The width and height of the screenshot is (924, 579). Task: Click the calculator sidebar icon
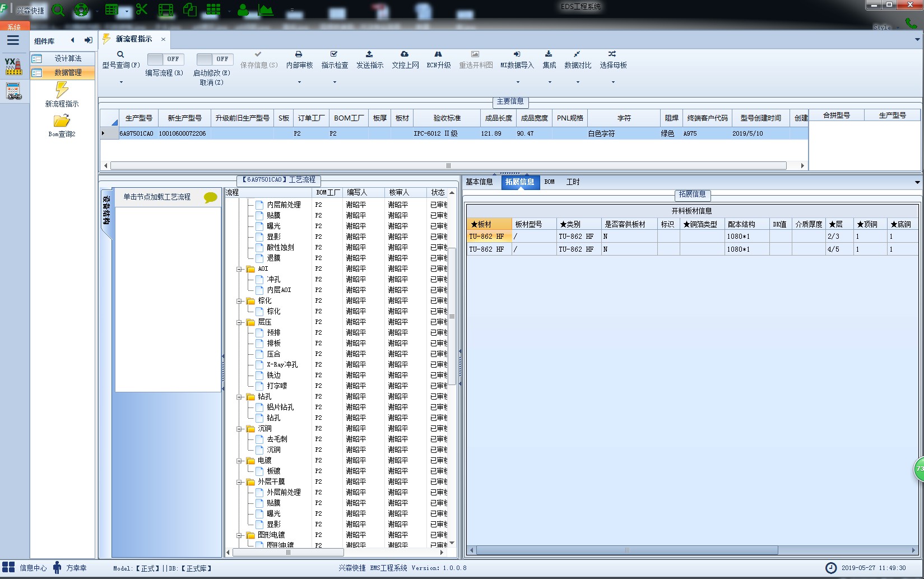pyautogui.click(x=13, y=91)
